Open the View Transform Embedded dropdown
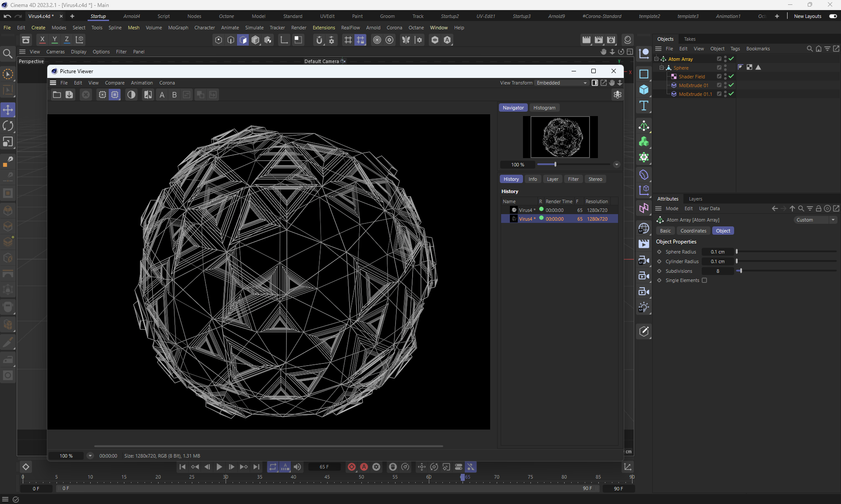 point(562,83)
